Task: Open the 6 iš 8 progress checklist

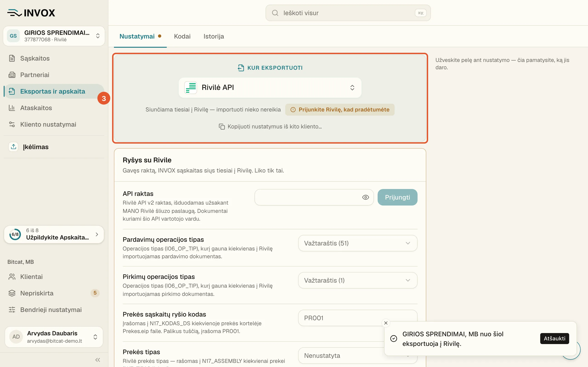Action: point(54,234)
